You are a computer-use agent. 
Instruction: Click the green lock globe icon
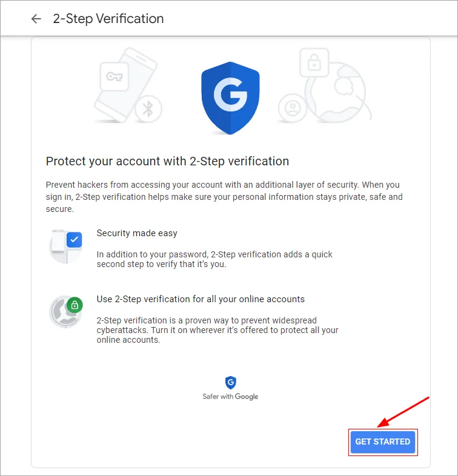pyautogui.click(x=66, y=312)
